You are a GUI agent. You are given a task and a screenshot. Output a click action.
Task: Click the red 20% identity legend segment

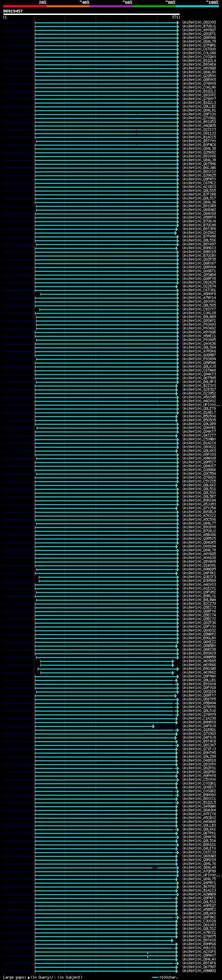(x=25, y=6)
